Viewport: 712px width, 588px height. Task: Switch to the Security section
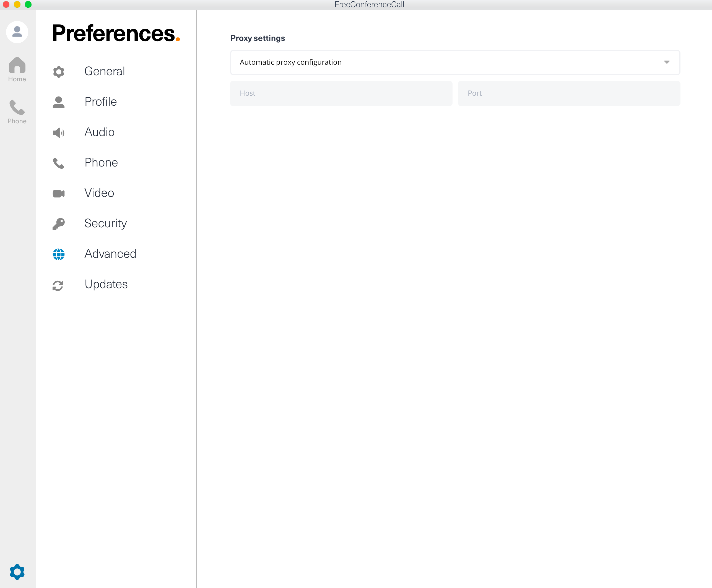click(x=105, y=223)
